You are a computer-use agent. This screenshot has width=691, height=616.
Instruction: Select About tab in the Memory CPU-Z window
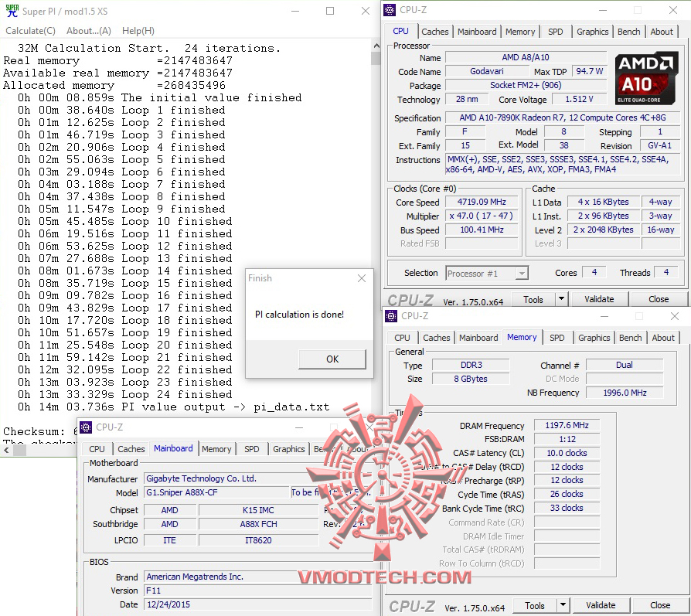click(x=663, y=338)
